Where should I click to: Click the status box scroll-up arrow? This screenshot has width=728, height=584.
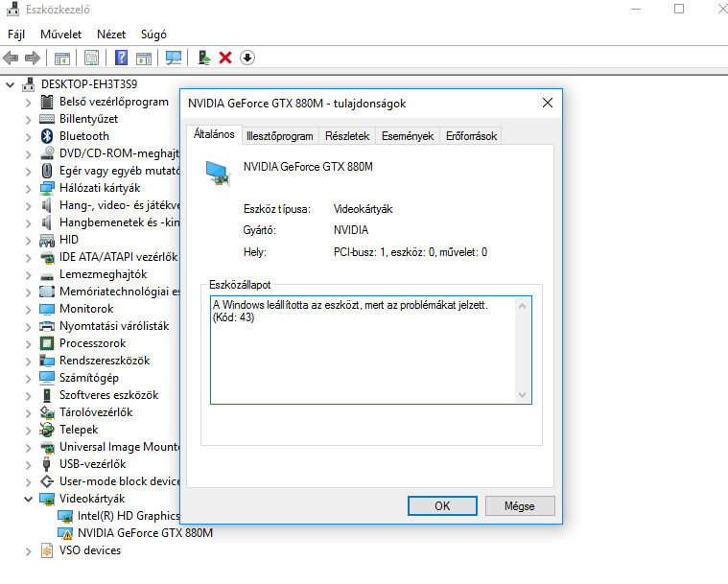[522, 306]
